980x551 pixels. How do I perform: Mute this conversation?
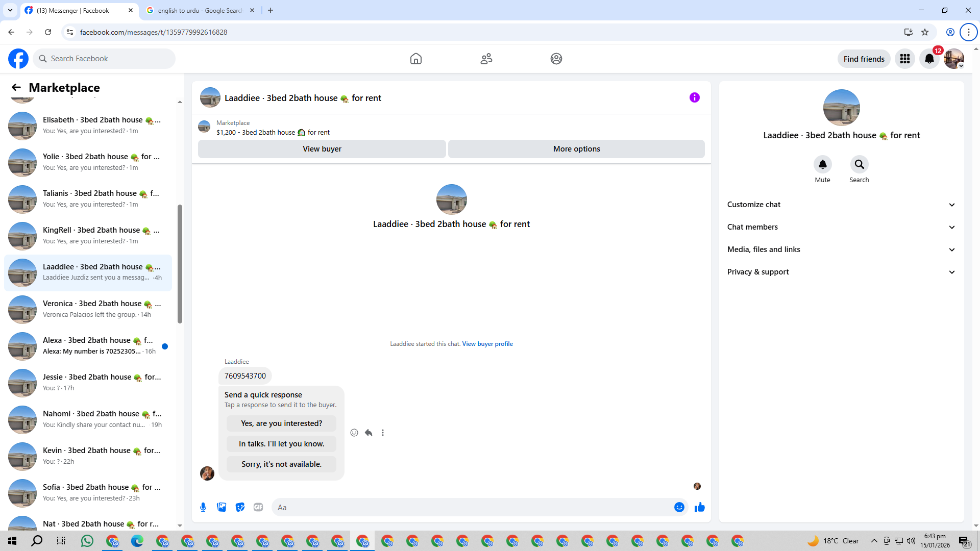point(822,165)
